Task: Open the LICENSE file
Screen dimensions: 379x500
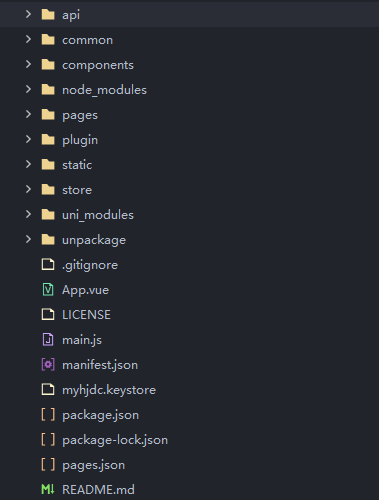Action: tap(189, 314)
